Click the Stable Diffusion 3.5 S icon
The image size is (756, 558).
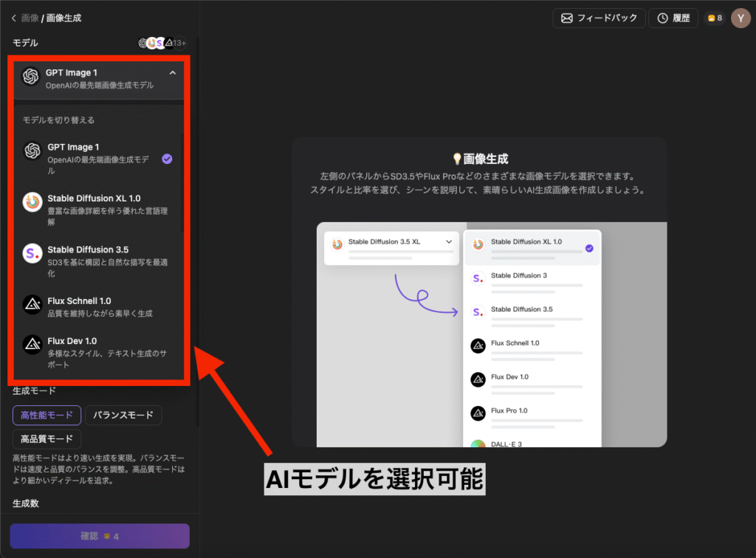tap(32, 253)
